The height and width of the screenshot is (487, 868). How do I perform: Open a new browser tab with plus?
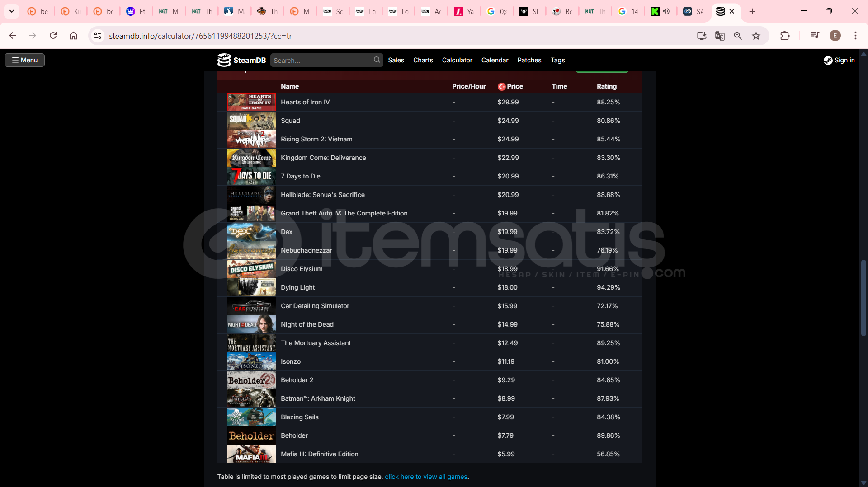tap(752, 11)
